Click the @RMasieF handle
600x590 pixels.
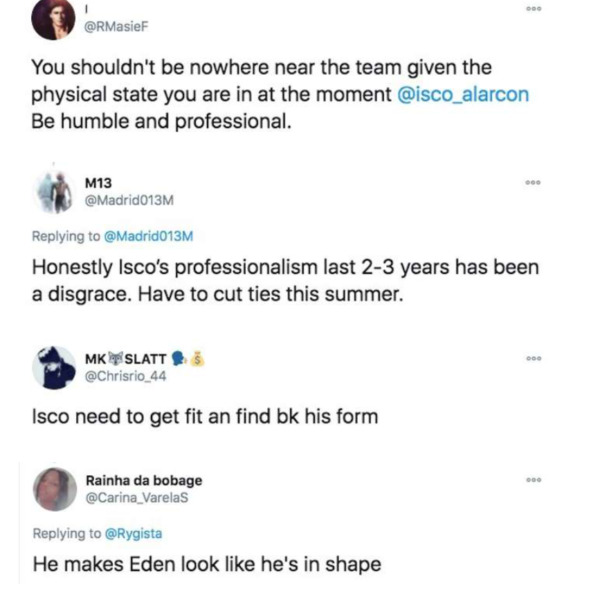128,26
